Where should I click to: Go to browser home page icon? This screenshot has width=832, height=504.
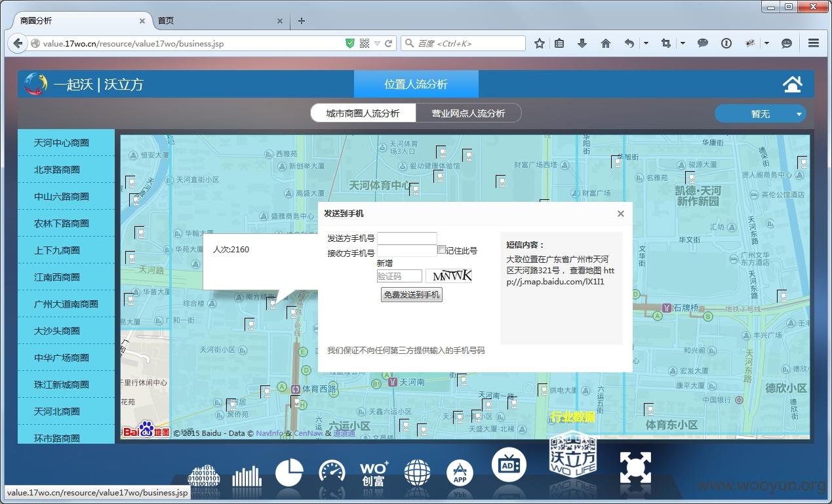606,43
